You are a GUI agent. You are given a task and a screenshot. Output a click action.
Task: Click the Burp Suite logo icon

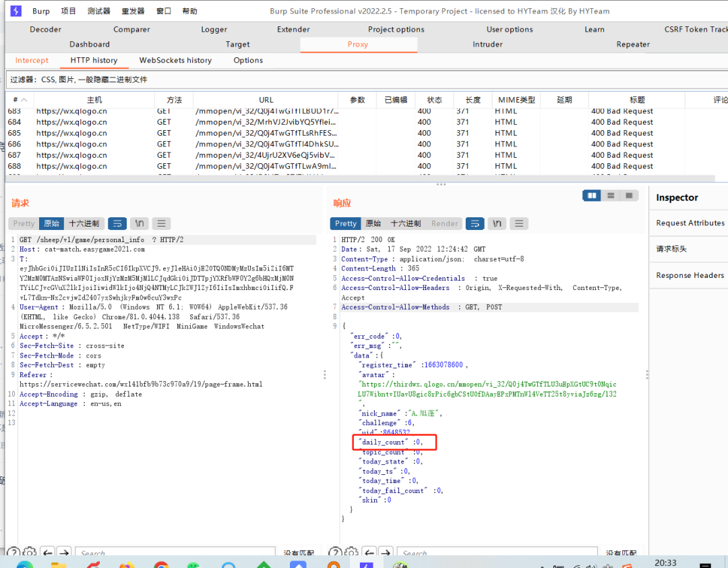(16, 11)
